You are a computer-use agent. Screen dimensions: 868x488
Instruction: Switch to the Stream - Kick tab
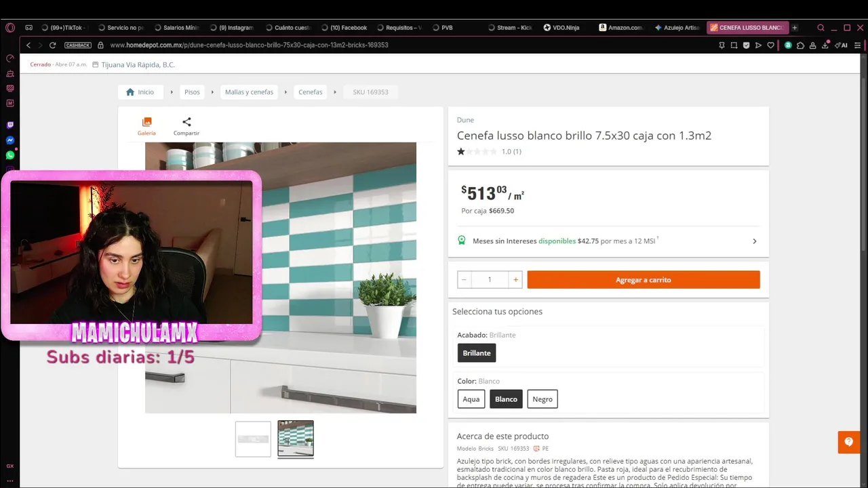coord(509,28)
